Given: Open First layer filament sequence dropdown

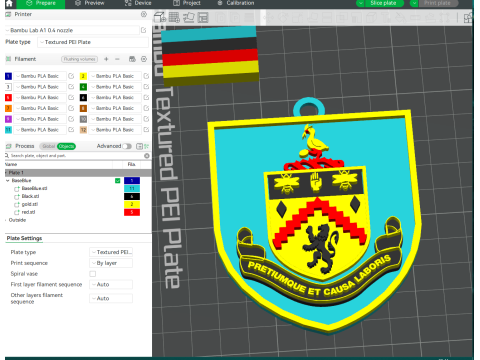Looking at the screenshot, I should coord(111,284).
